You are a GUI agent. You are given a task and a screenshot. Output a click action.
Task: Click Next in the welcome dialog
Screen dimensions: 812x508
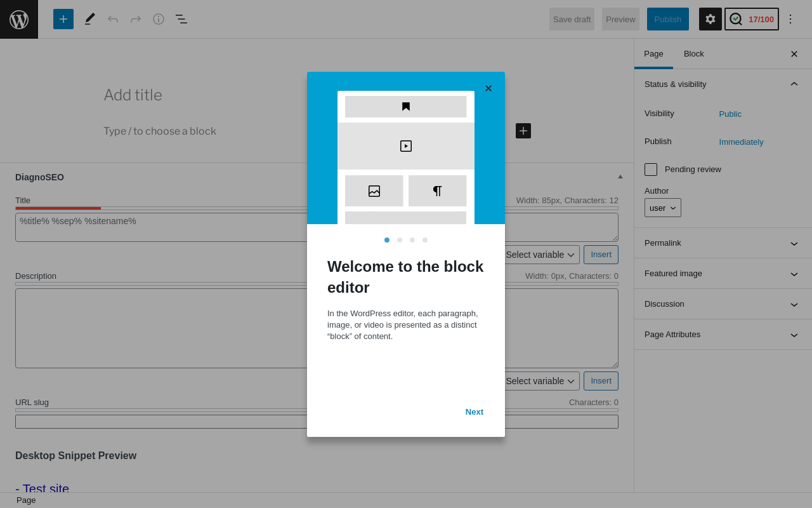click(475, 412)
